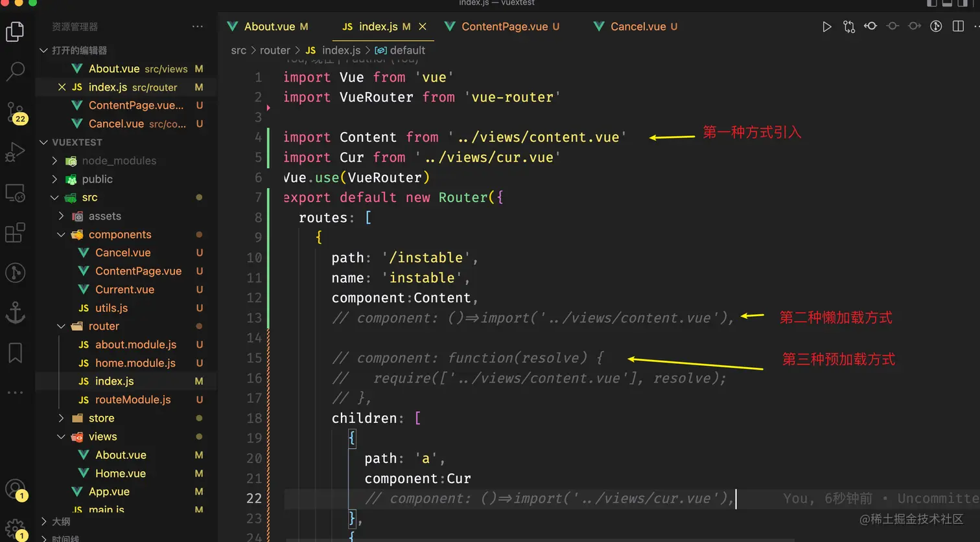980x542 pixels.
Task: Open the Extensions view
Action: (x=15, y=232)
